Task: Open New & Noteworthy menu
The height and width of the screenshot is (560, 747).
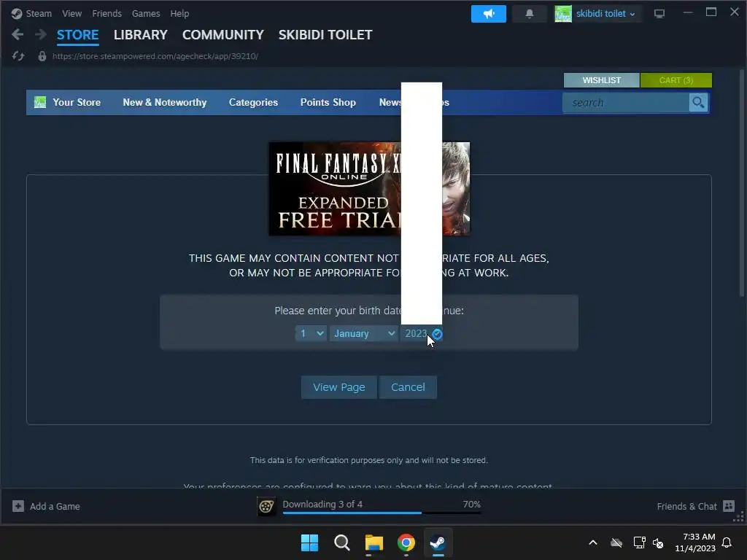Action: click(165, 102)
